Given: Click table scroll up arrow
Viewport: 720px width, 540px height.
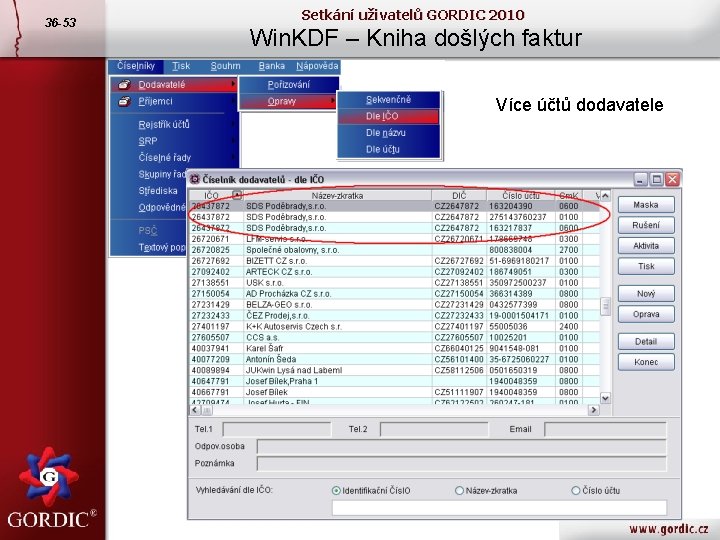Looking at the screenshot, I should click(x=605, y=196).
